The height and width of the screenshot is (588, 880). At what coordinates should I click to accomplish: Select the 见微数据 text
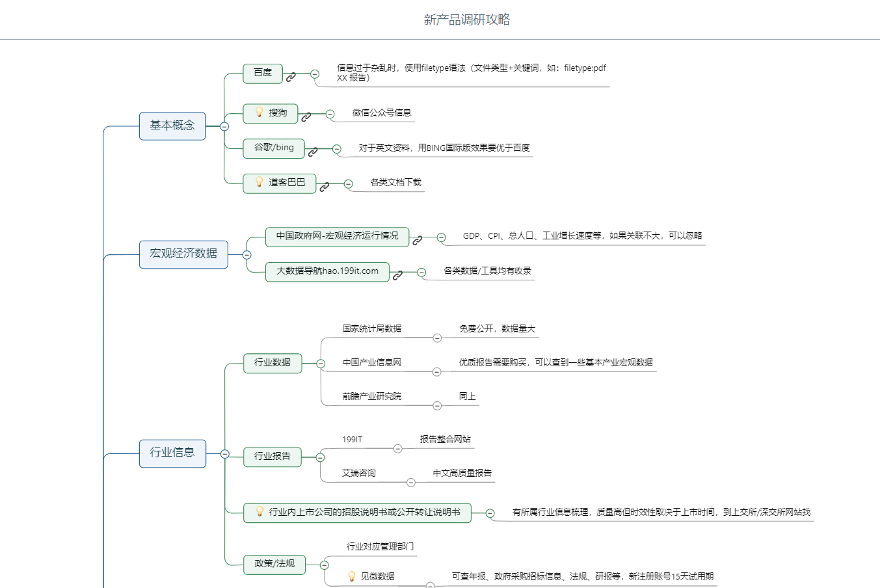(x=378, y=576)
